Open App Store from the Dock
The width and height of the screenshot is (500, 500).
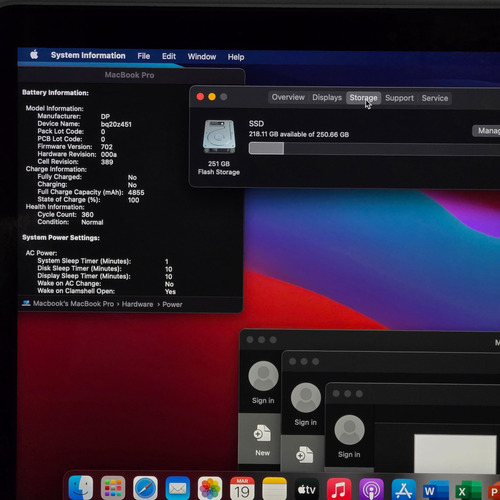click(404, 490)
